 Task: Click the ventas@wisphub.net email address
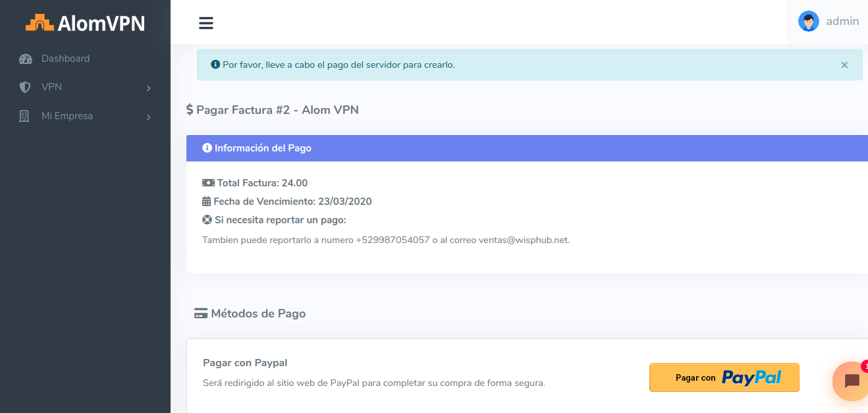[524, 240]
